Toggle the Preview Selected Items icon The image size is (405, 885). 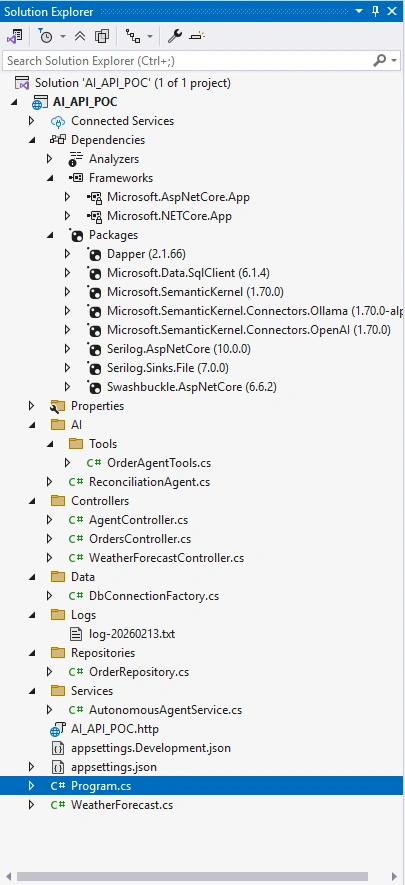[x=197, y=37]
